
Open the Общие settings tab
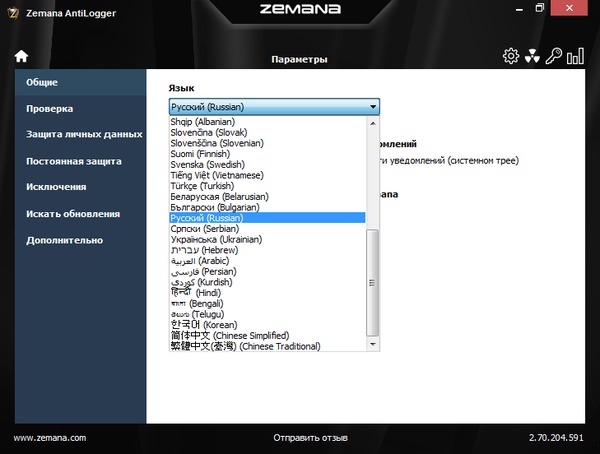coord(80,82)
